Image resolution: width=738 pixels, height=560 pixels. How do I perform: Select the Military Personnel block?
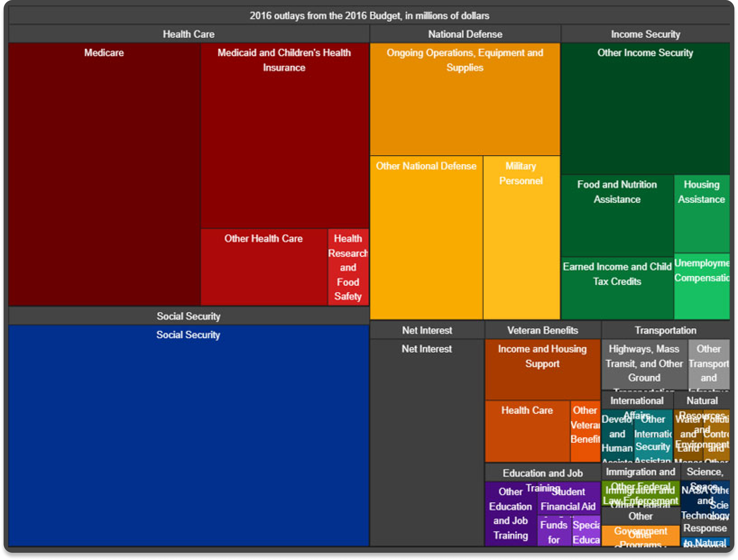click(x=521, y=238)
